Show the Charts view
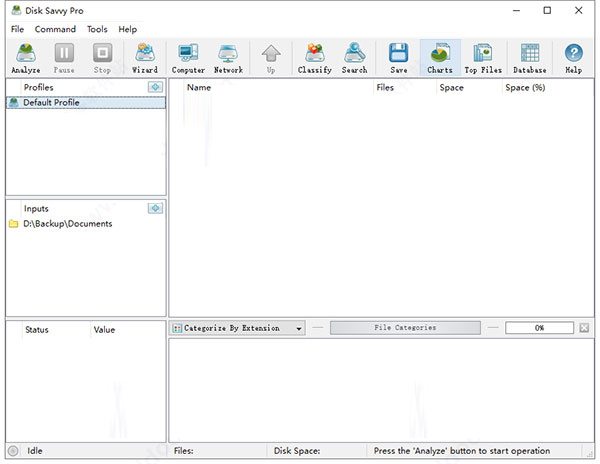Viewport: 600px width, 464px height. (x=440, y=58)
